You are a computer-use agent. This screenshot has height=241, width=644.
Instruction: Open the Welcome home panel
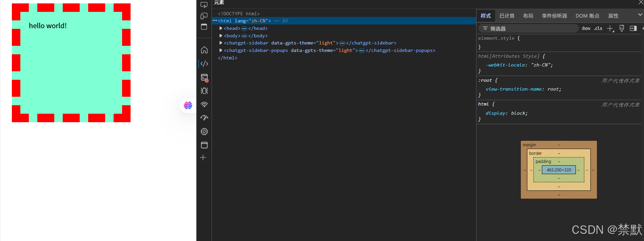[204, 50]
